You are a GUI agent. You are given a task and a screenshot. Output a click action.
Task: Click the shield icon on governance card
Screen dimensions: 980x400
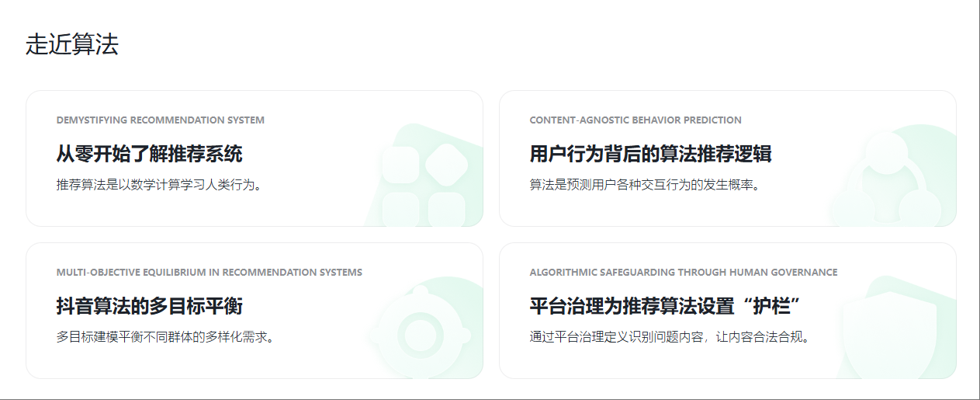pos(892,330)
